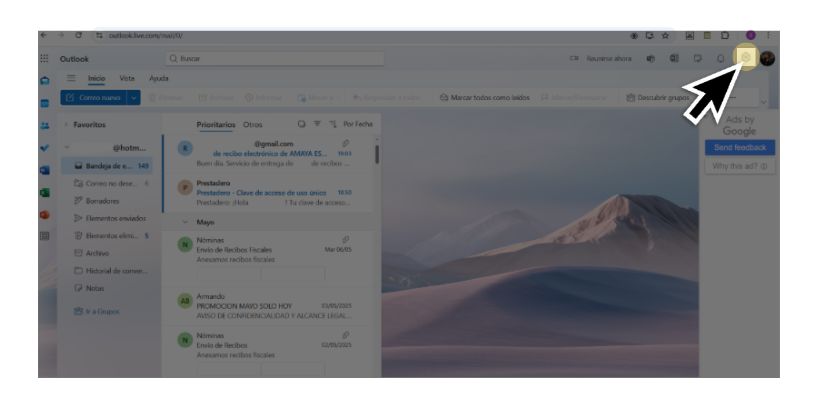
Task: Click the filter icon in message list
Action: click(x=317, y=124)
